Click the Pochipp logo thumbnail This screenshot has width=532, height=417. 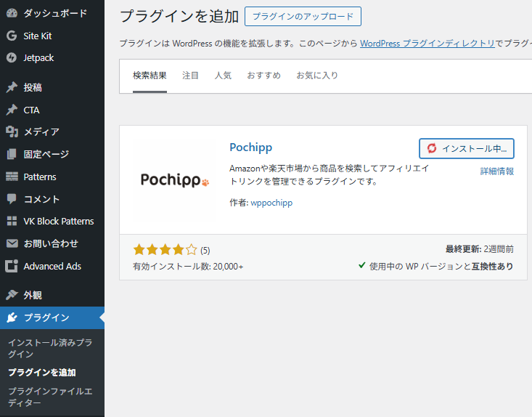coord(174,180)
